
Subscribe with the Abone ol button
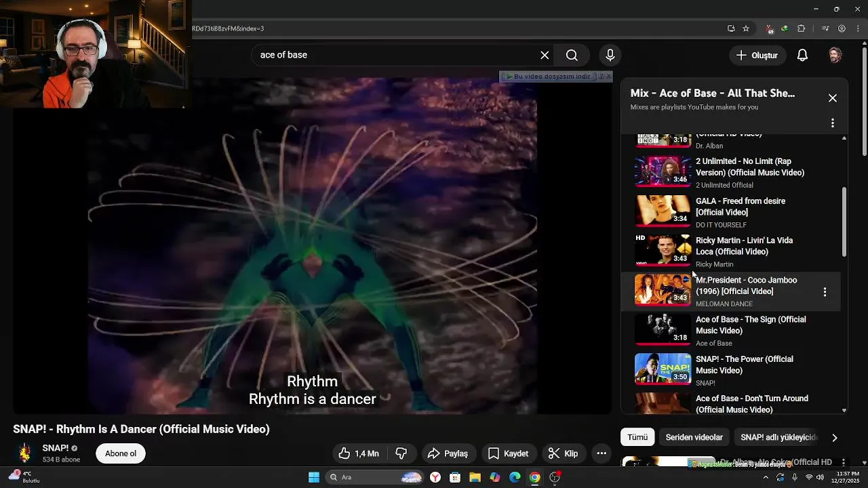click(x=121, y=453)
